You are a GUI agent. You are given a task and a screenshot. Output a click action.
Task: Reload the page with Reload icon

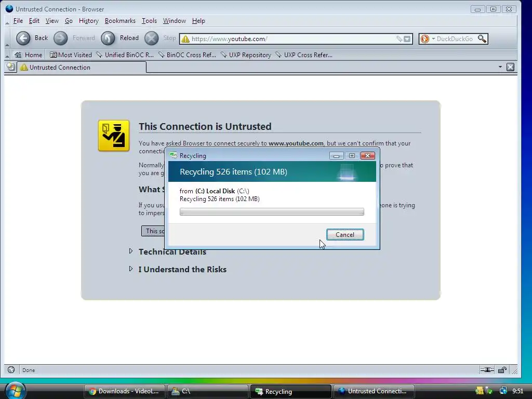[108, 38]
